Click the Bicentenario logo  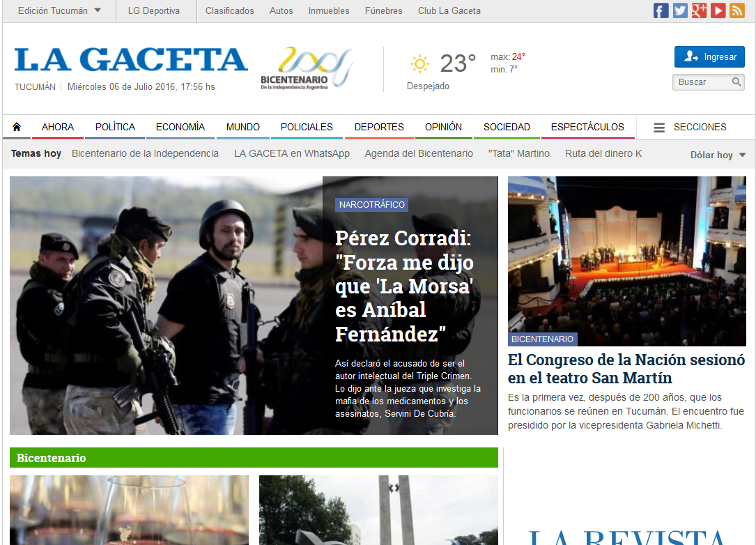(x=305, y=69)
